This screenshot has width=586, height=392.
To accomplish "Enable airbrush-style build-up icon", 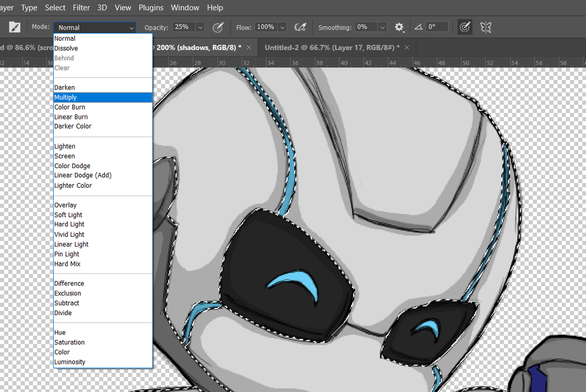I will coord(300,27).
